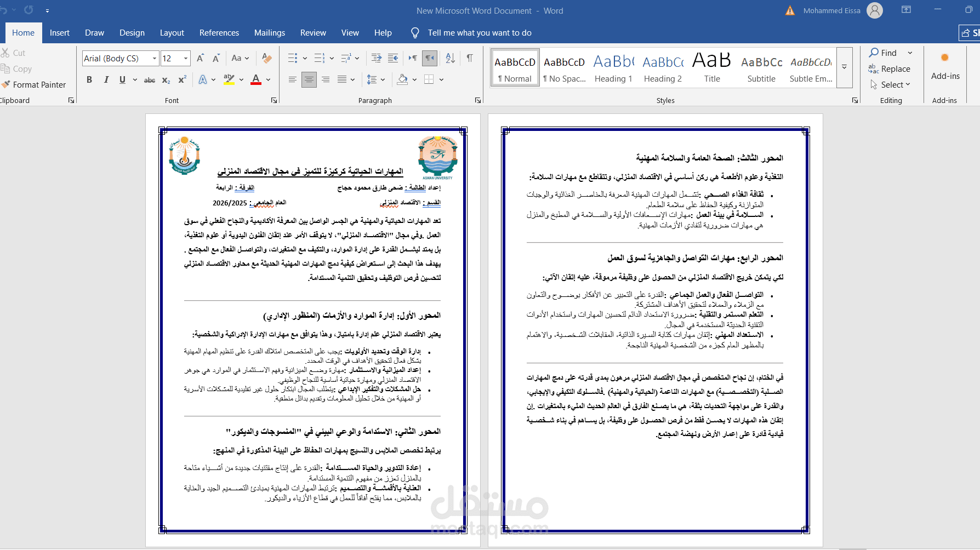The width and height of the screenshot is (980, 550).
Task: Click the Shading paint bucket
Action: click(x=403, y=79)
